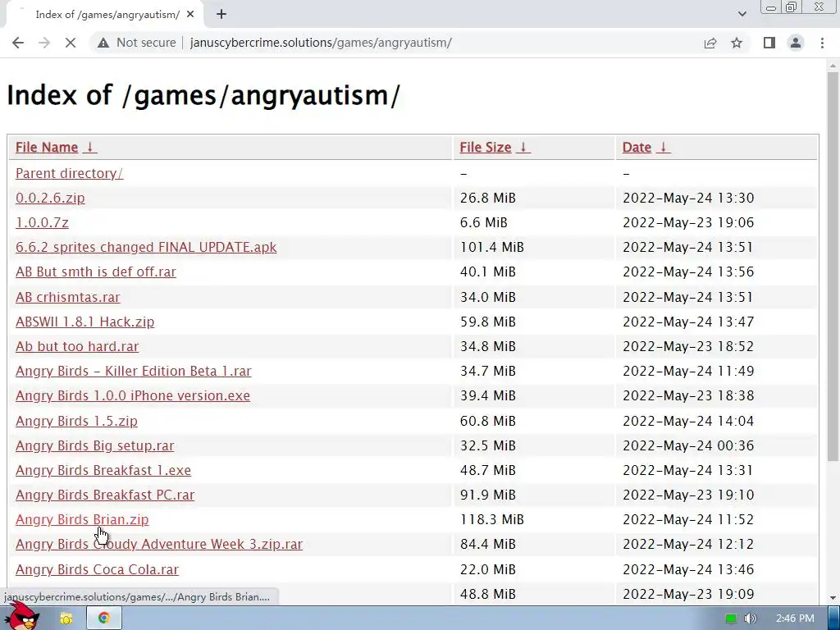Stop loading the page

71,43
